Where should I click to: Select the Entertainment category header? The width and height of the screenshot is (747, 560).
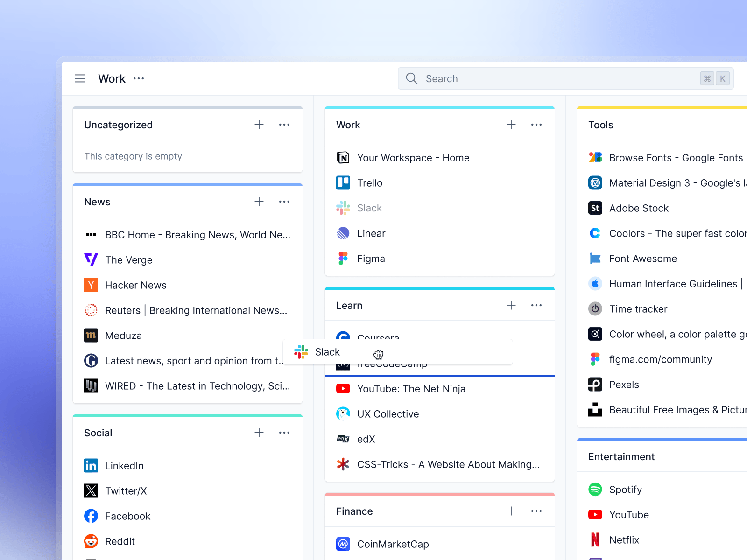tap(621, 456)
